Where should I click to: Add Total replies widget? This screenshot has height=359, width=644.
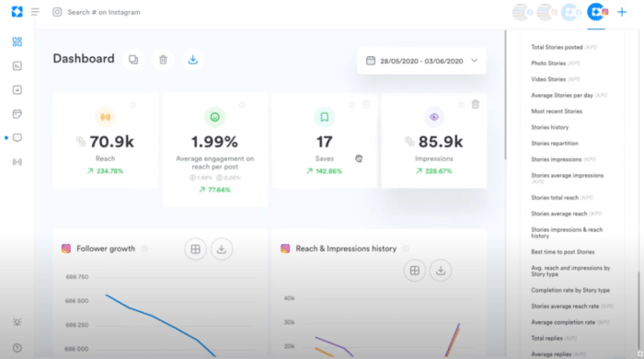point(554,338)
